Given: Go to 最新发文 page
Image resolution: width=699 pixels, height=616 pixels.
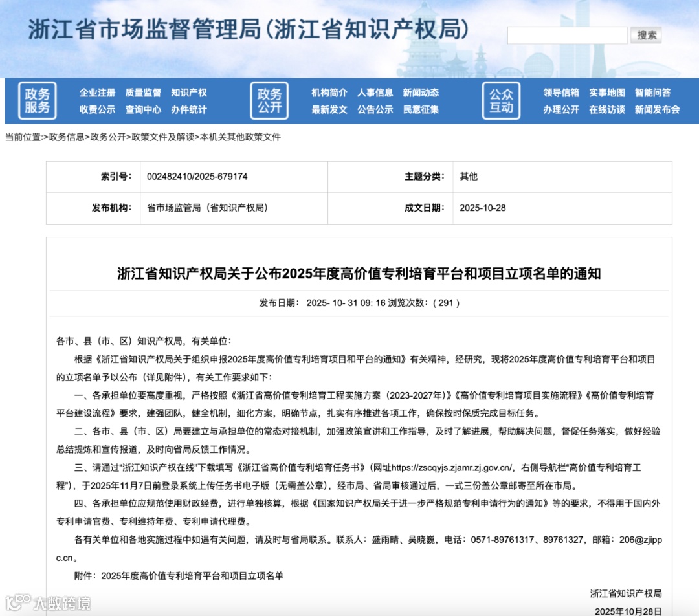Looking at the screenshot, I should point(329,109).
